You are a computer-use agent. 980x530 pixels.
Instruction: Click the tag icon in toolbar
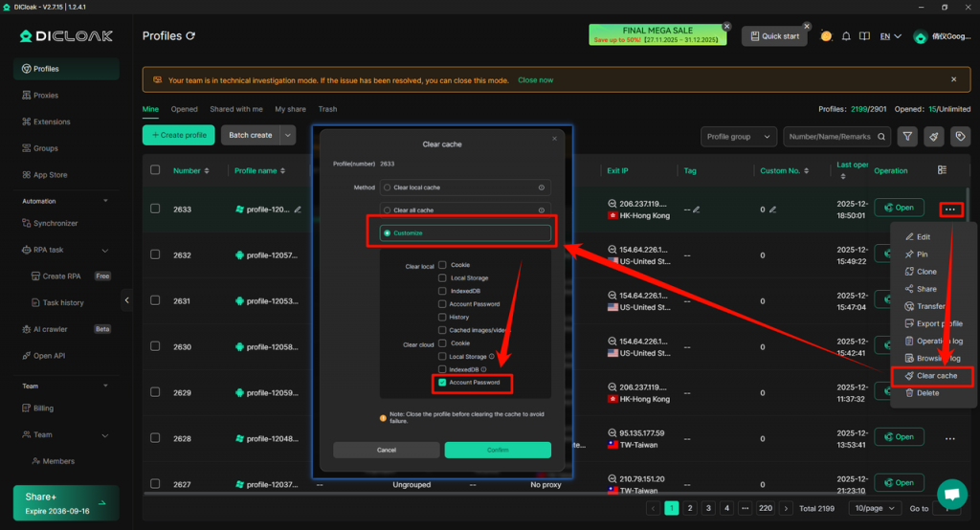tap(960, 137)
